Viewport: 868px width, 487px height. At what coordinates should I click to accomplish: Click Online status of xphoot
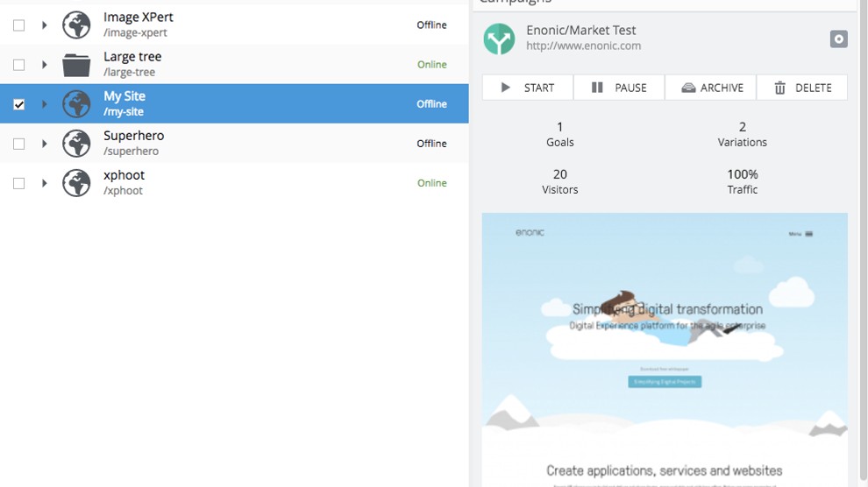click(x=431, y=183)
